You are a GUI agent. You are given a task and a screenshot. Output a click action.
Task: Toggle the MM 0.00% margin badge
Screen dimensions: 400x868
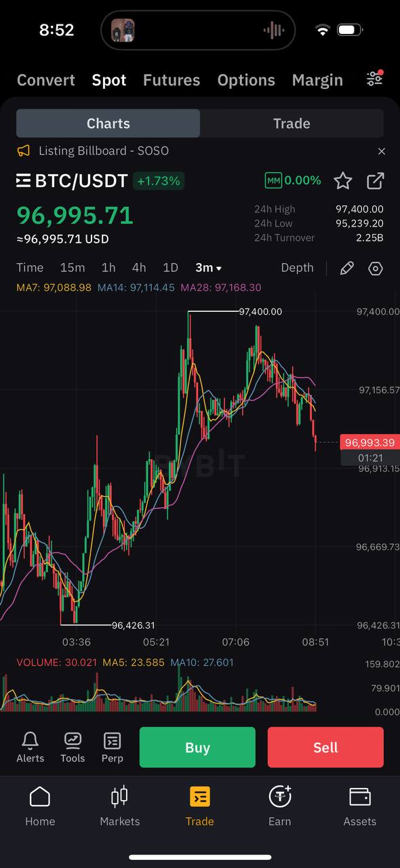click(x=292, y=180)
